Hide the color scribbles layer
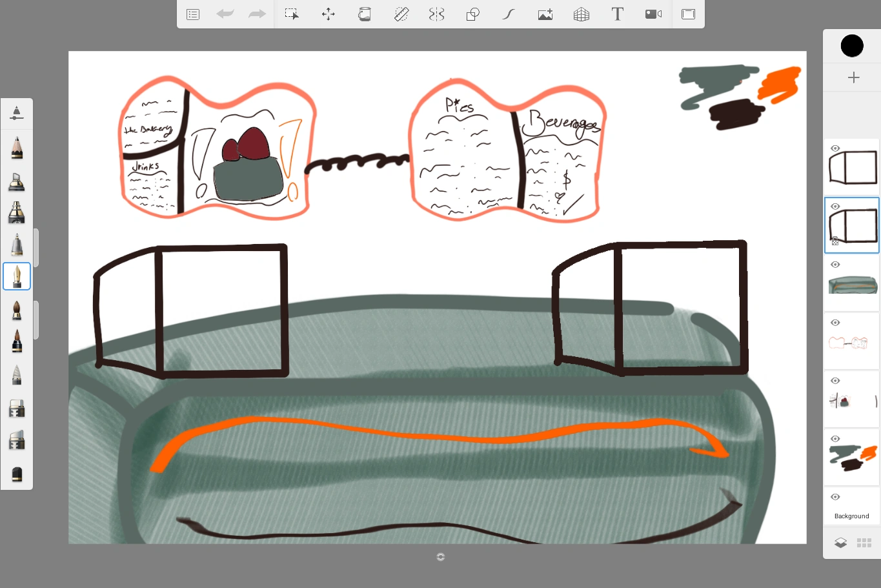Screen dimensions: 881x588 pyautogui.click(x=835, y=438)
